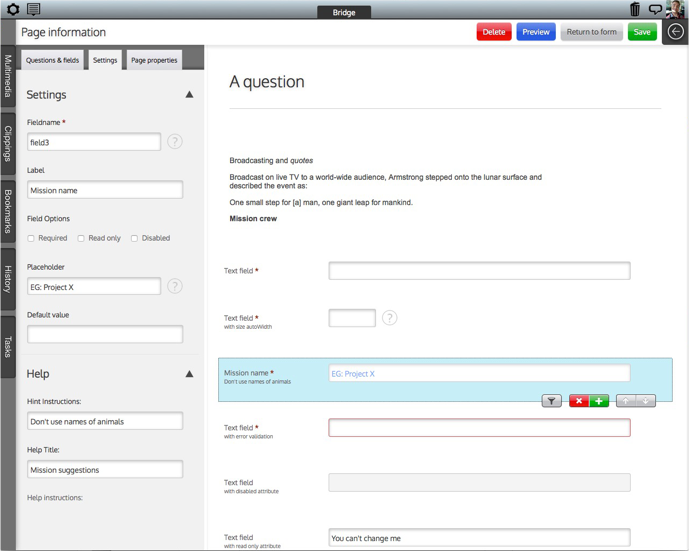Click help icon next to Fieldname input
Viewport: 689px width, 551px height.
tap(175, 142)
